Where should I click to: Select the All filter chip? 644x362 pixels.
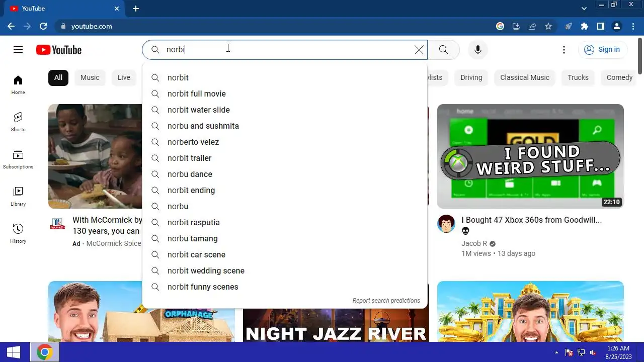pos(58,77)
